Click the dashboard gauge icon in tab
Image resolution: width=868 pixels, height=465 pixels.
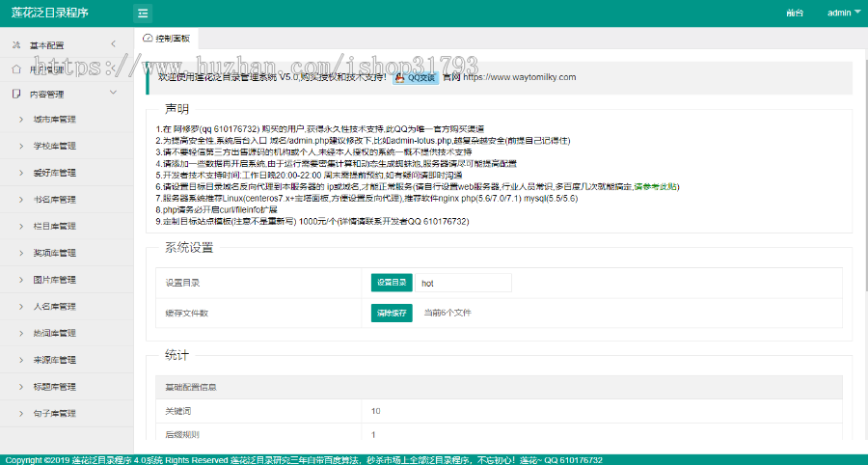pyautogui.click(x=148, y=39)
